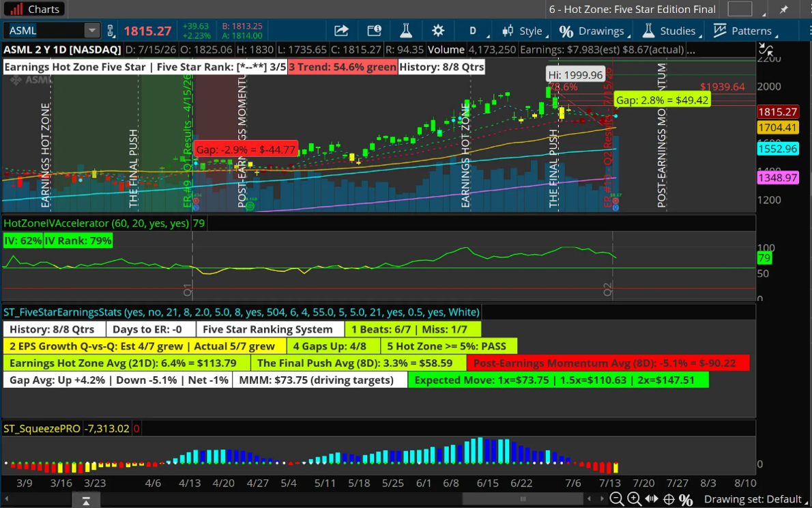812x508 pixels.
Task: Click the Bid 'B: 1813.25' quote
Action: pos(242,27)
